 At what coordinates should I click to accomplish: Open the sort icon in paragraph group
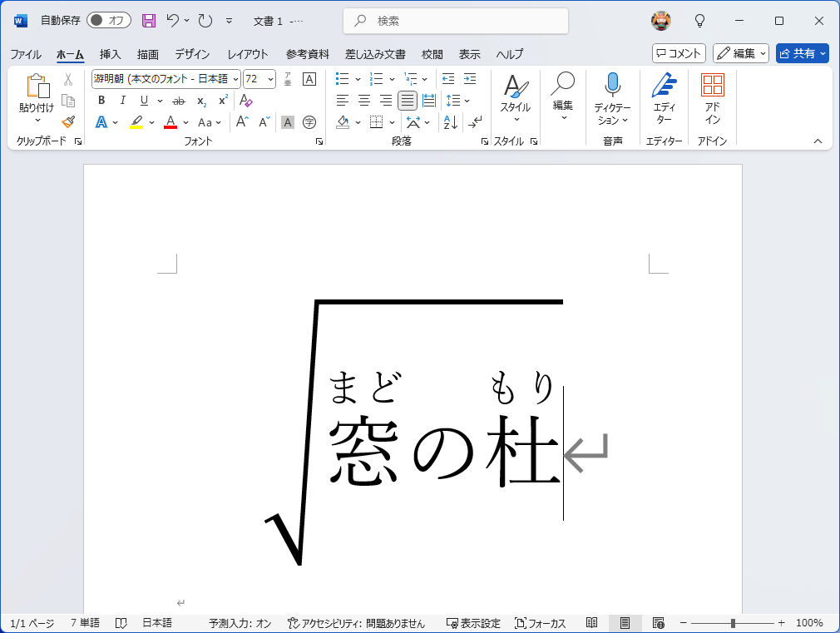[450, 122]
